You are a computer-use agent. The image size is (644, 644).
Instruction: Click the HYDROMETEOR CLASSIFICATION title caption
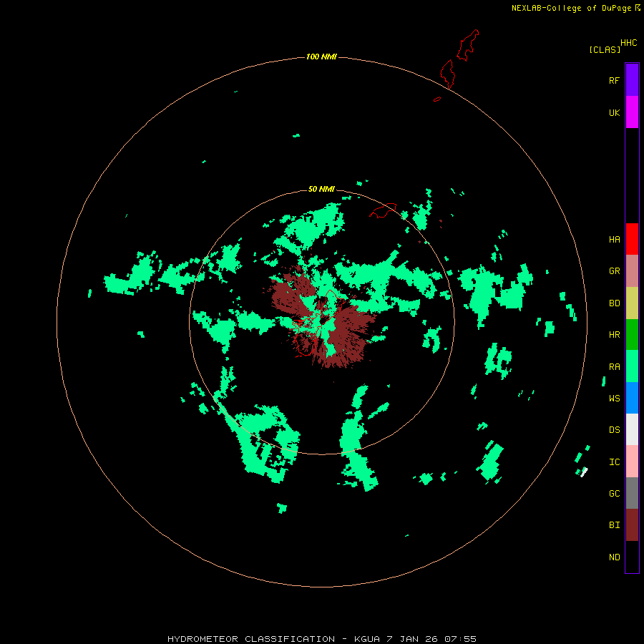pos(321,639)
